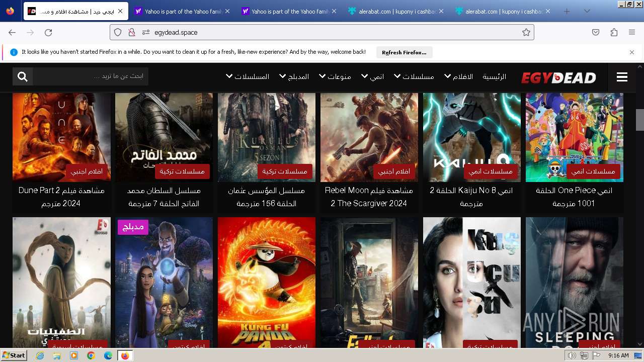Open Kaiju No 8 episode 2 link
This screenshot has height=362, width=644.
coord(471,197)
